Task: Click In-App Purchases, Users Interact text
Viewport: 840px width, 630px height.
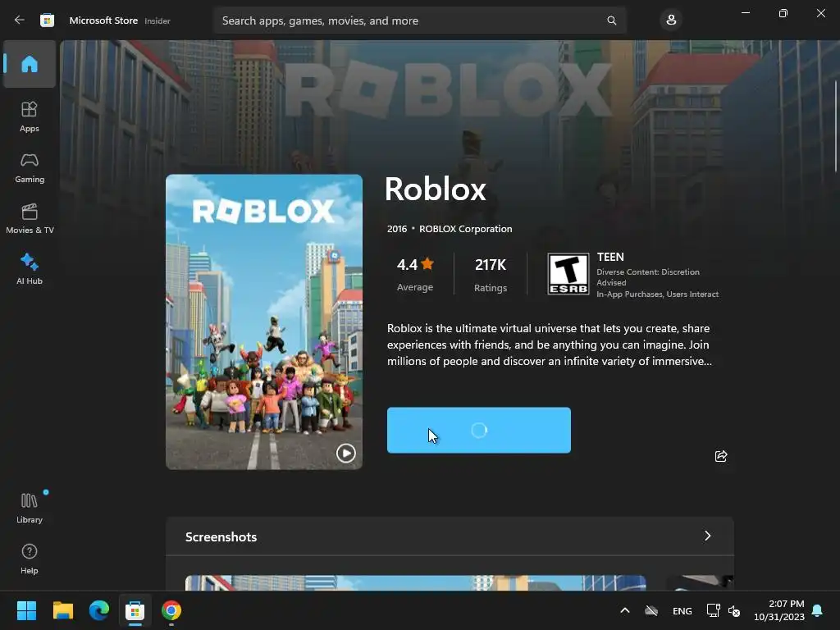Action: tap(657, 294)
